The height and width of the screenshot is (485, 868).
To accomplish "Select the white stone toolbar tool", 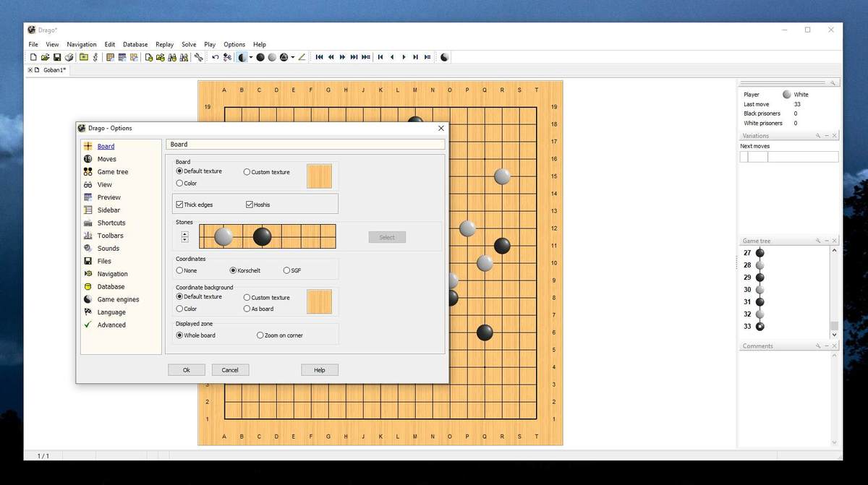I will 271,57.
